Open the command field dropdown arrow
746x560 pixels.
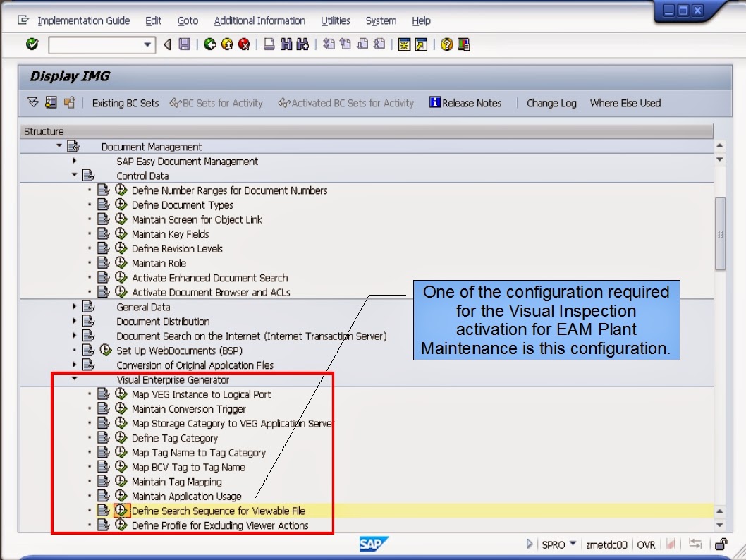(148, 44)
